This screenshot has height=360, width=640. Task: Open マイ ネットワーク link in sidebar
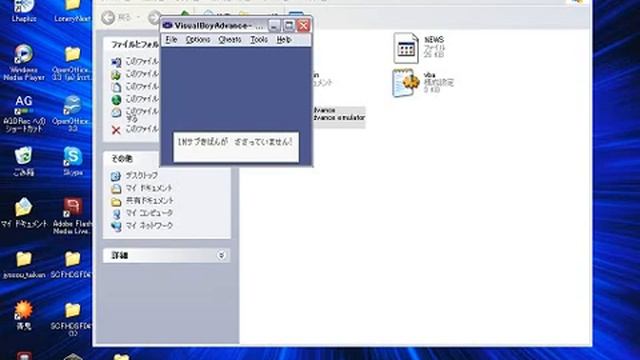tap(149, 225)
